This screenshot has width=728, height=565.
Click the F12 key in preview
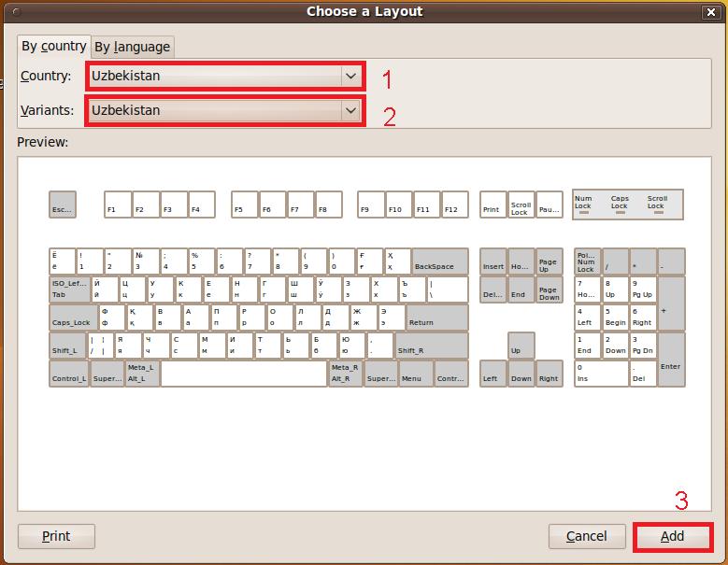(x=455, y=205)
